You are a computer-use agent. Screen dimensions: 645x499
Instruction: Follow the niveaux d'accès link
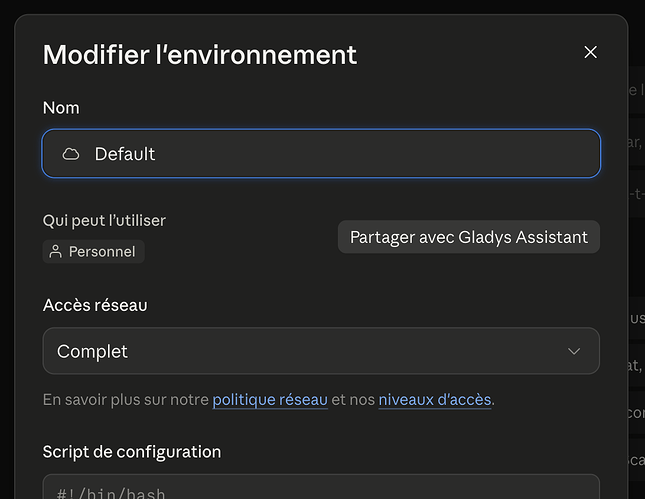point(435,400)
